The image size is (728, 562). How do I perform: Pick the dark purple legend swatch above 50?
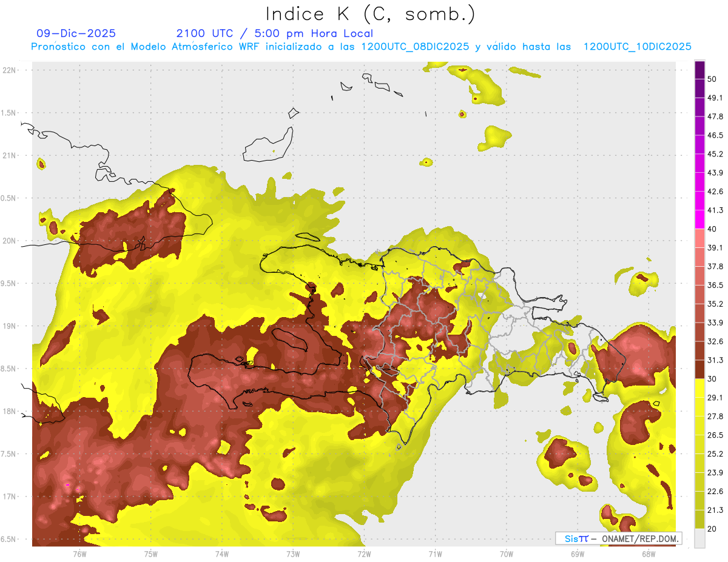[x=699, y=70]
